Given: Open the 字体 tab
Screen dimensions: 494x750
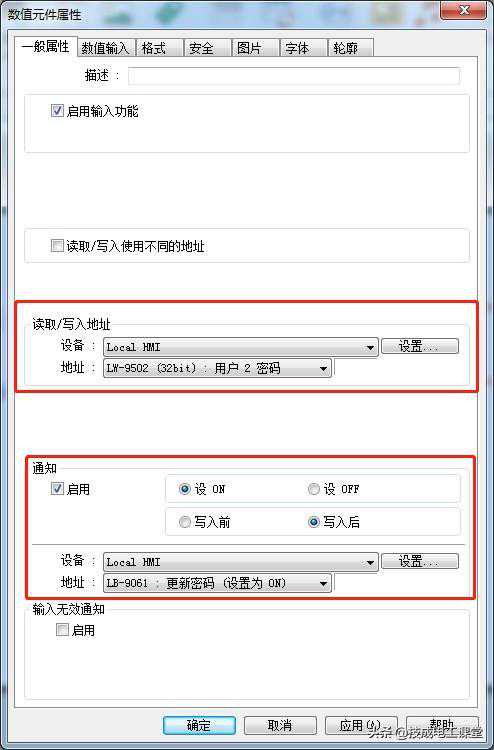Looking at the screenshot, I should 303,48.
